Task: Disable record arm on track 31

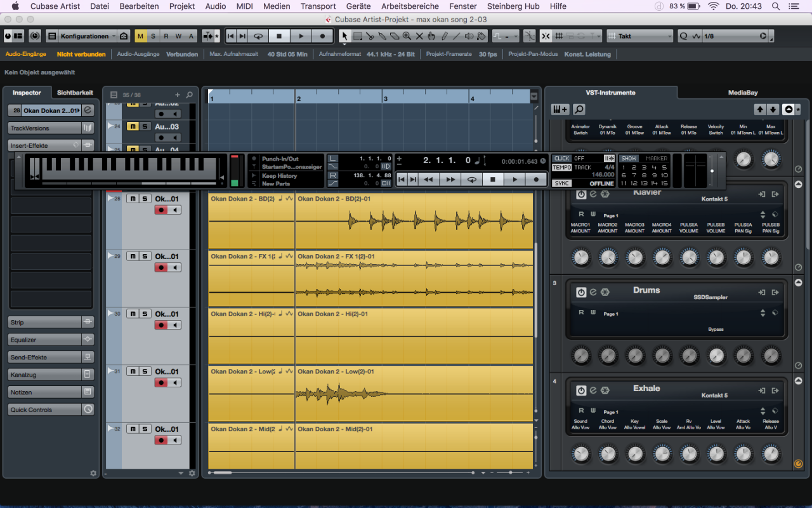Action: tap(161, 383)
